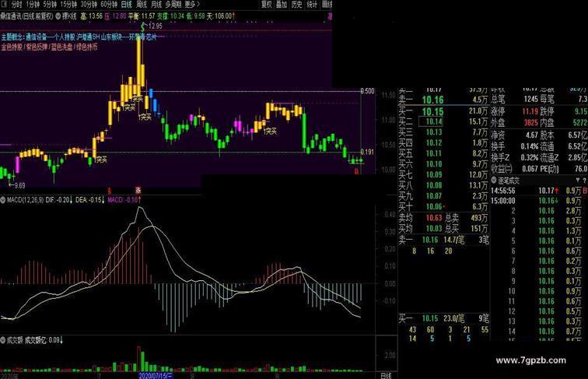Image resolution: width=588 pixels, height=379 pixels.
Task: Click the 0.191 retracement level label
Action: click(367, 152)
